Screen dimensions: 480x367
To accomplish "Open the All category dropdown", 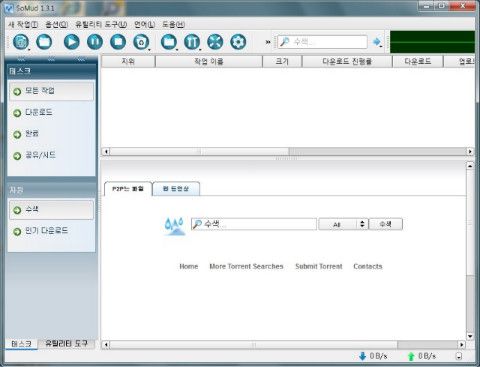I will pyautogui.click(x=343, y=224).
